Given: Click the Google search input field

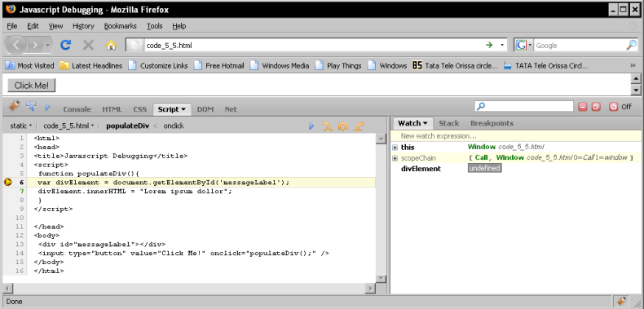Looking at the screenshot, I should pos(579,46).
